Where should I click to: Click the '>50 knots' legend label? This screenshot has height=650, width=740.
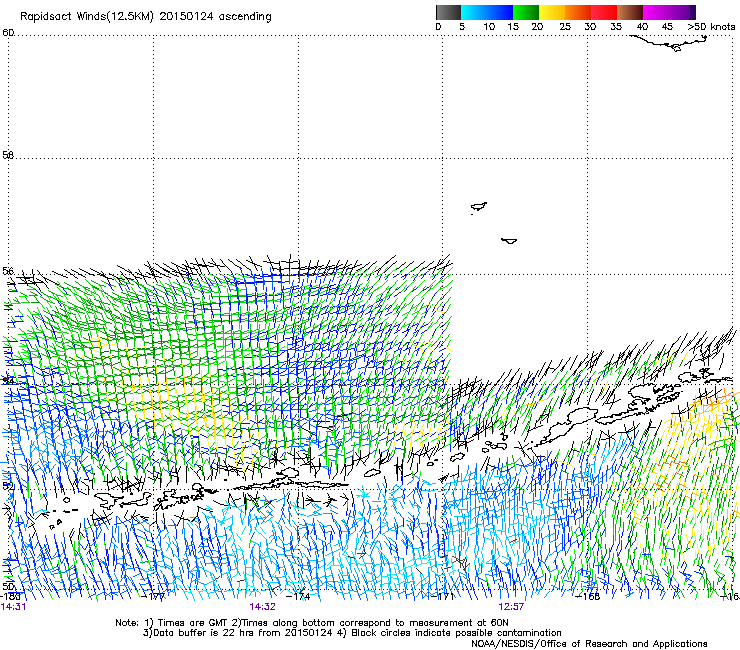[711, 27]
